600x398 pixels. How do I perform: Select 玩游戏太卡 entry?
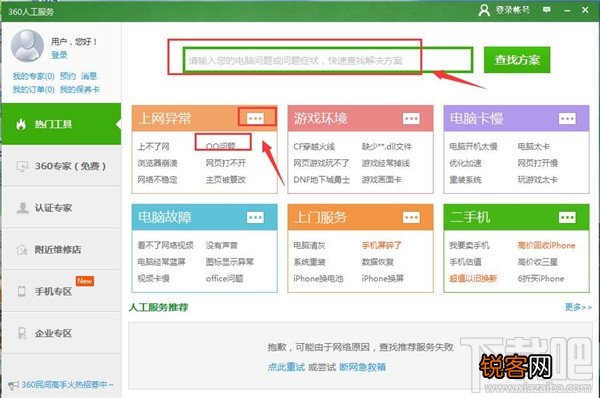pos(538,180)
